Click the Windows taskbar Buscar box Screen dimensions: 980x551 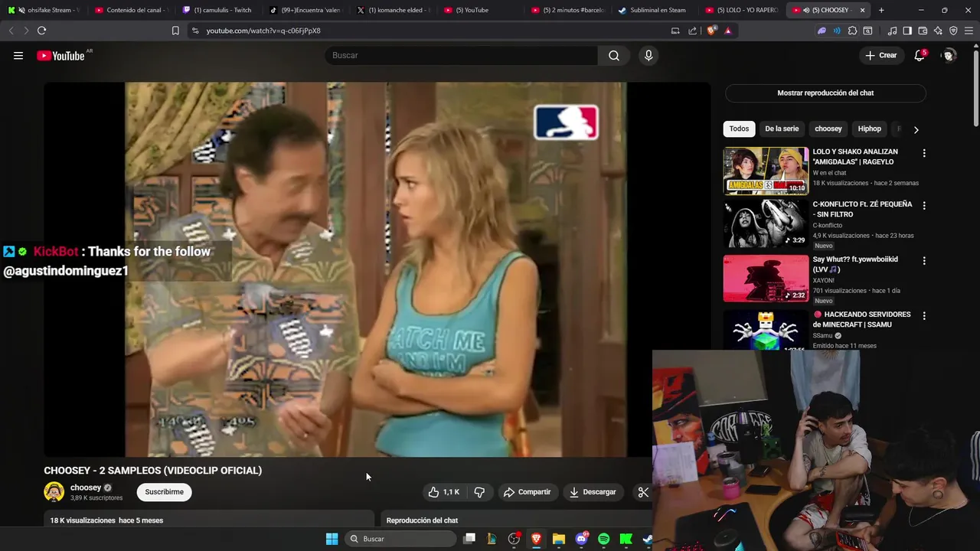pyautogui.click(x=401, y=539)
